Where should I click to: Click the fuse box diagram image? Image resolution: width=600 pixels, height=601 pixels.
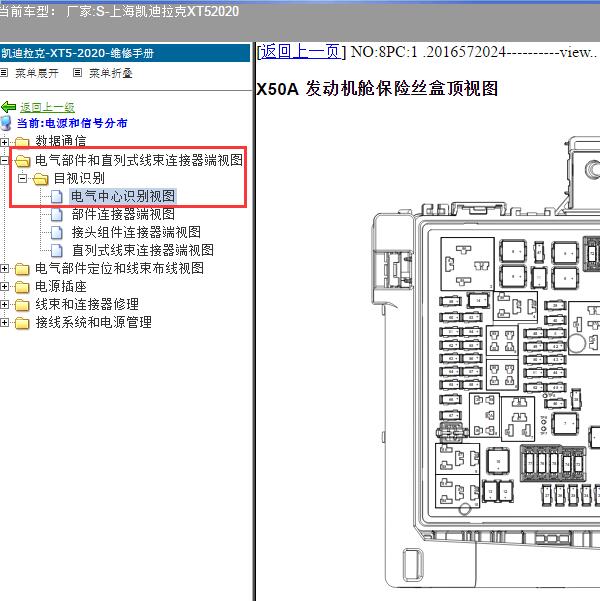coord(486,362)
